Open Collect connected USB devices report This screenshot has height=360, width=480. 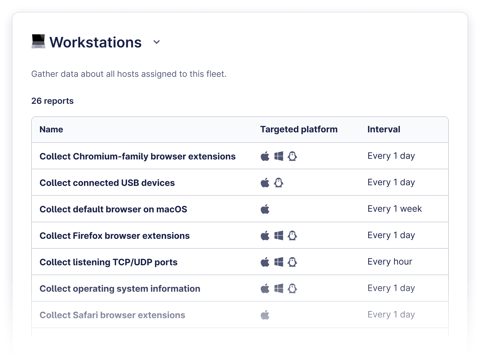pos(107,183)
